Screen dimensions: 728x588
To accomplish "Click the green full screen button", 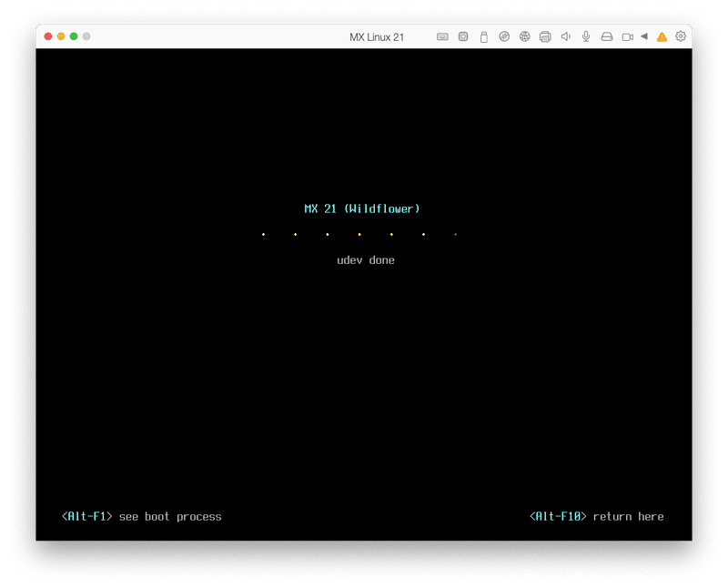I will (x=74, y=36).
